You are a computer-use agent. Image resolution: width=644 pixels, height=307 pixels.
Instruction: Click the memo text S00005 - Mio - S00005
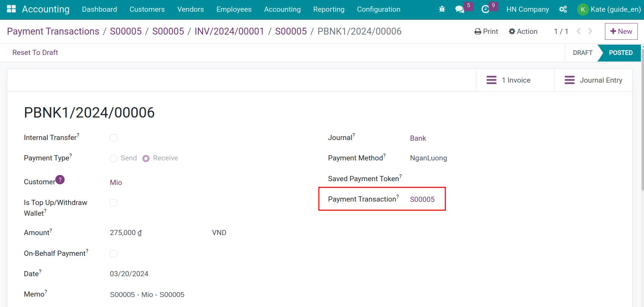(147, 295)
